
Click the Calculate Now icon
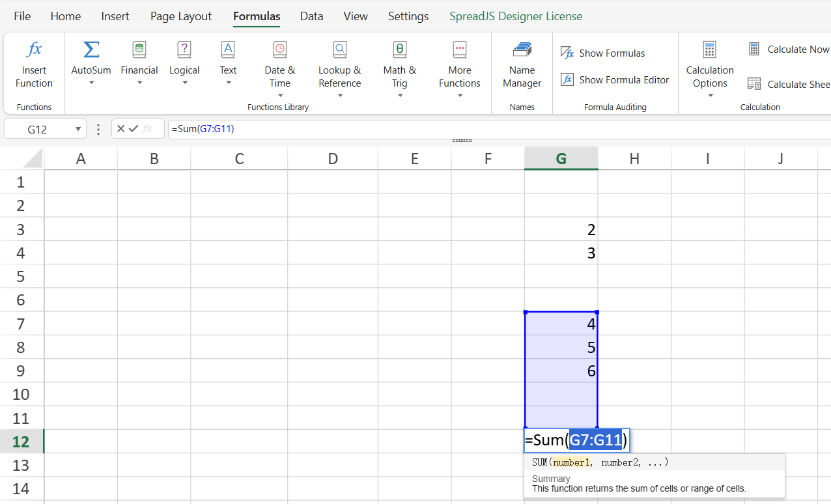[x=754, y=49]
